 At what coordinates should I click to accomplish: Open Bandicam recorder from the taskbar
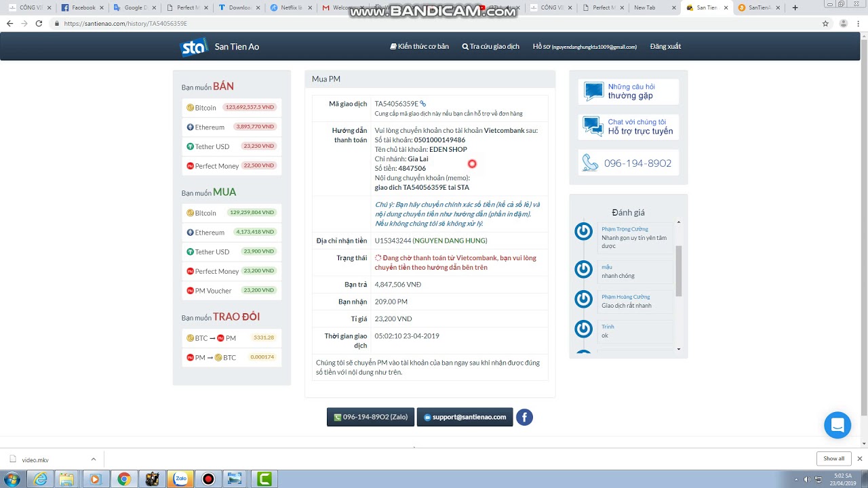pos(208,479)
